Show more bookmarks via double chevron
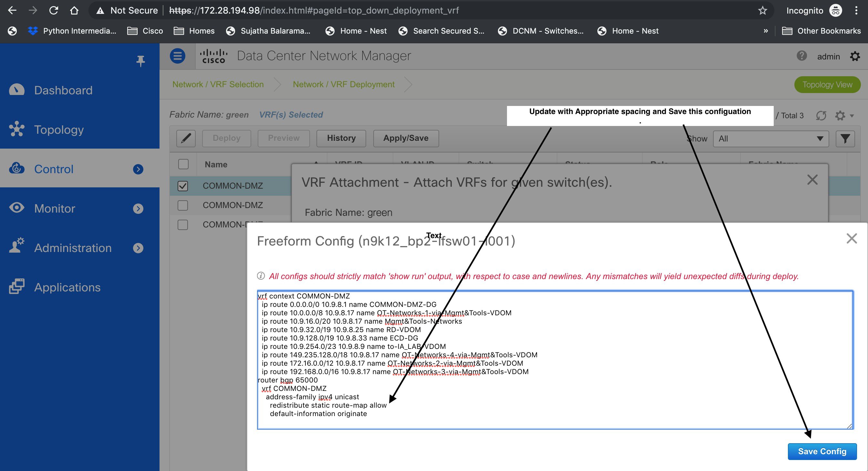 coord(766,31)
